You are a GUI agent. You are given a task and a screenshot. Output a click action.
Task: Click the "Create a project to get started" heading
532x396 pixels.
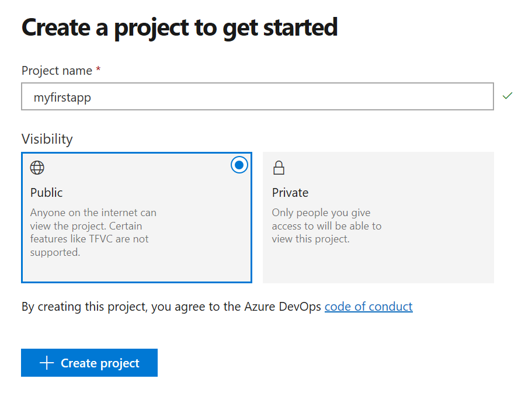tap(180, 27)
